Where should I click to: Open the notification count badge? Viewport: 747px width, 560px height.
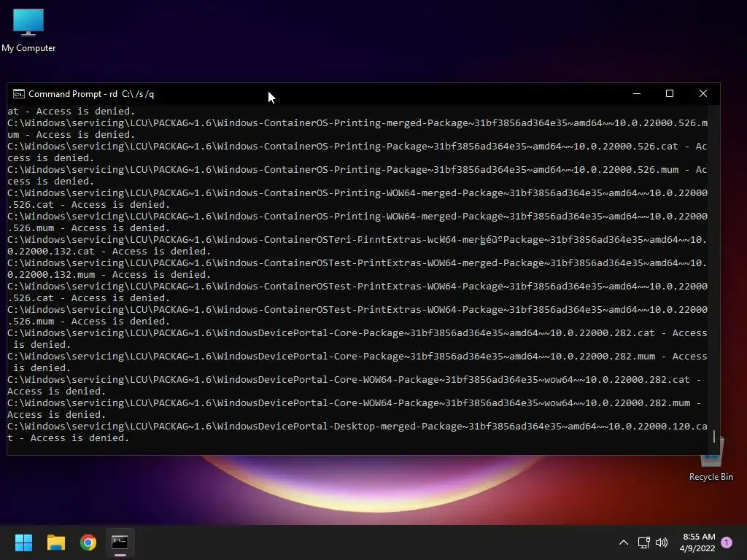tap(727, 542)
